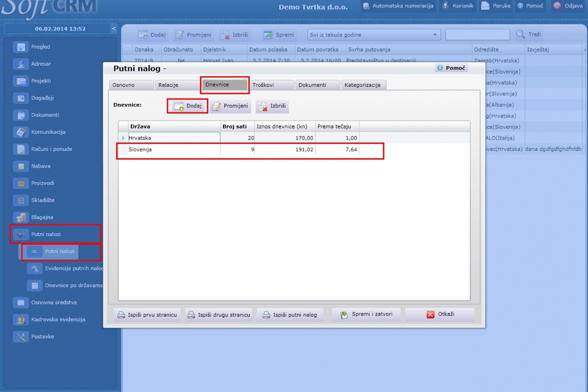
Task: Click Promijeni in the main list toolbar
Action: coord(193,35)
